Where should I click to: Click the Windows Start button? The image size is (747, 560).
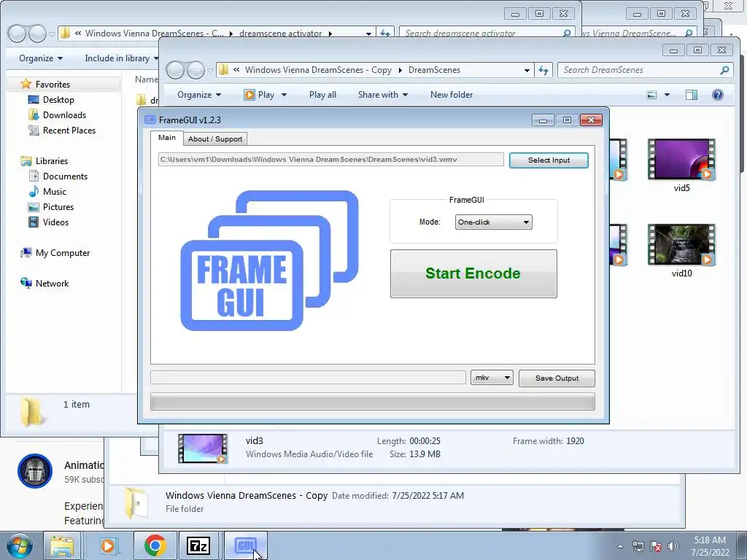[19, 545]
